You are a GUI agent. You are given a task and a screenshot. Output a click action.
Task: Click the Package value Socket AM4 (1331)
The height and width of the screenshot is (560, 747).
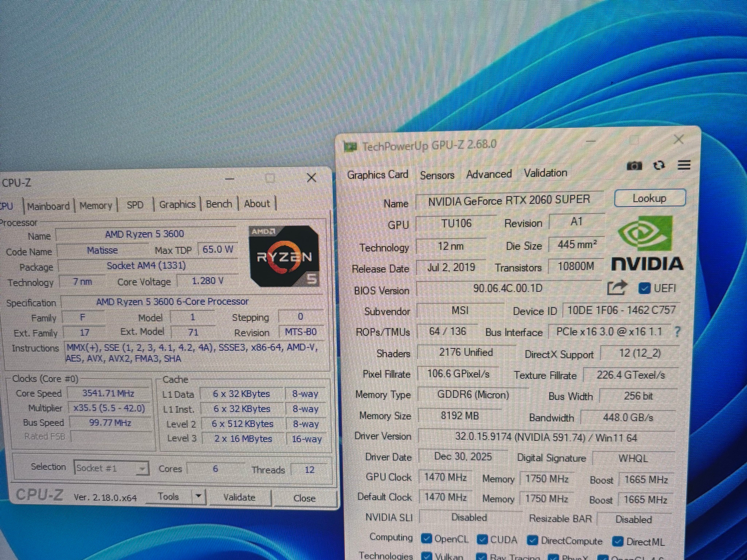click(147, 266)
